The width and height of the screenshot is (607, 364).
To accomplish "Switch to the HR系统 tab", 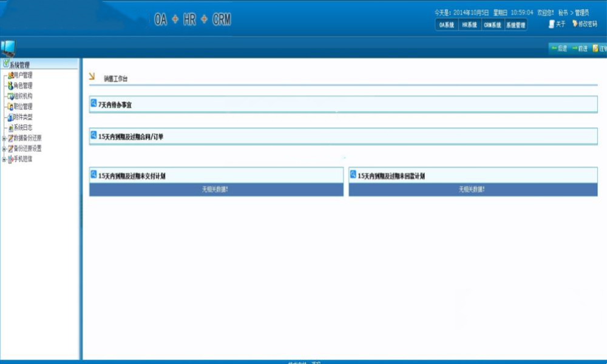I will coord(470,25).
